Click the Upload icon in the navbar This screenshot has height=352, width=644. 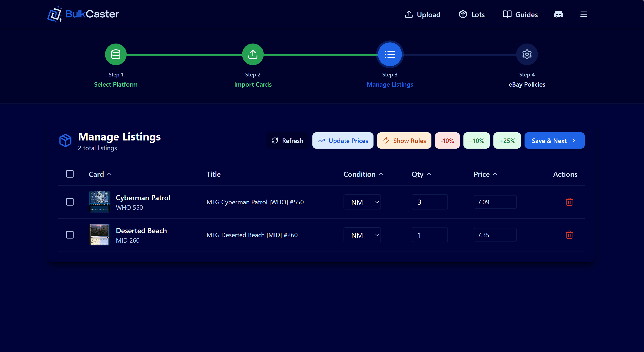pos(408,14)
